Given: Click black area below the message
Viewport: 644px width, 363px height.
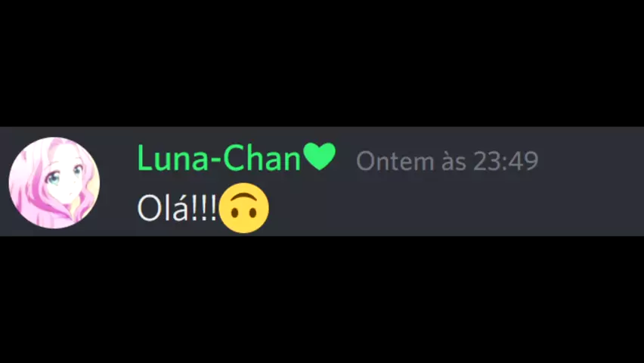Looking at the screenshot, I should pyautogui.click(x=322, y=299).
